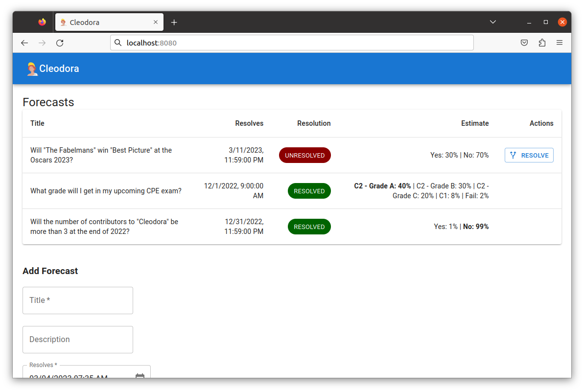The image size is (584, 392).
Task: Select the 'number of contributors to "Cleodora"' title
Action: click(x=104, y=227)
